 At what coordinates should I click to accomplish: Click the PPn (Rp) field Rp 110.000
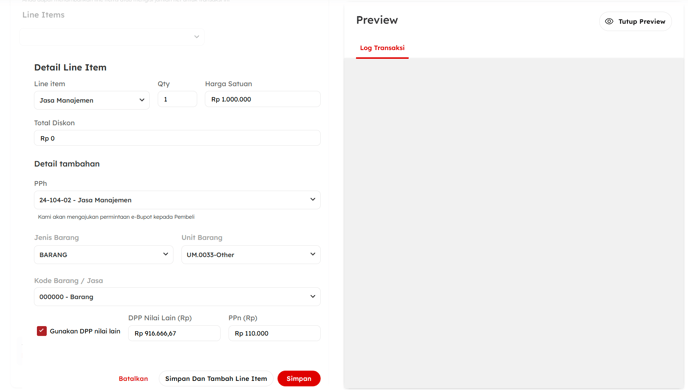pyautogui.click(x=275, y=333)
